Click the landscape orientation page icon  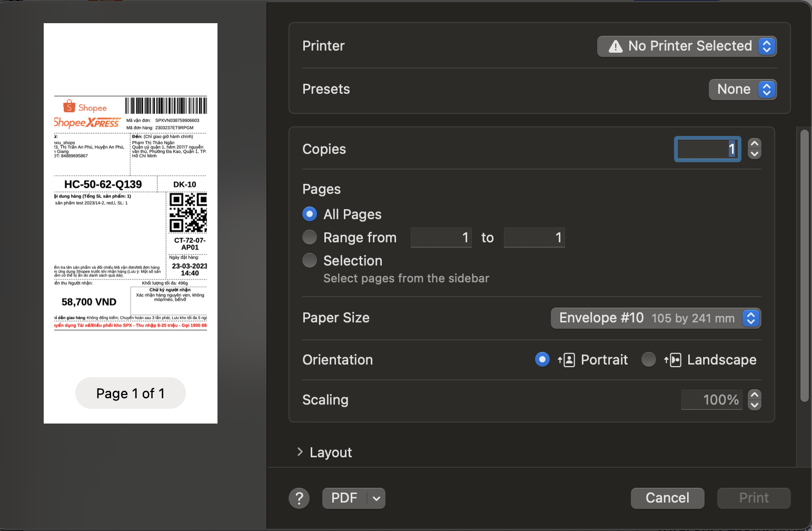pyautogui.click(x=673, y=360)
